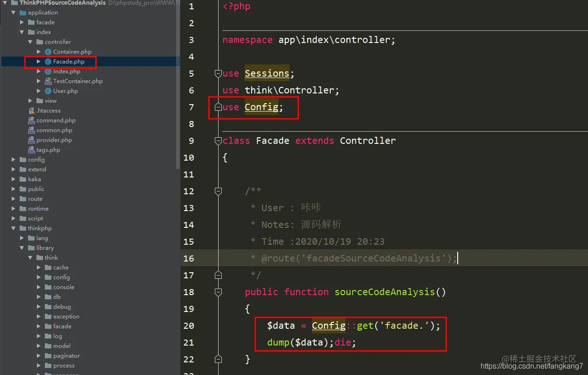Click line number 16 in the gutter
Viewport: 588px width, 375px height.
pyautogui.click(x=189, y=258)
